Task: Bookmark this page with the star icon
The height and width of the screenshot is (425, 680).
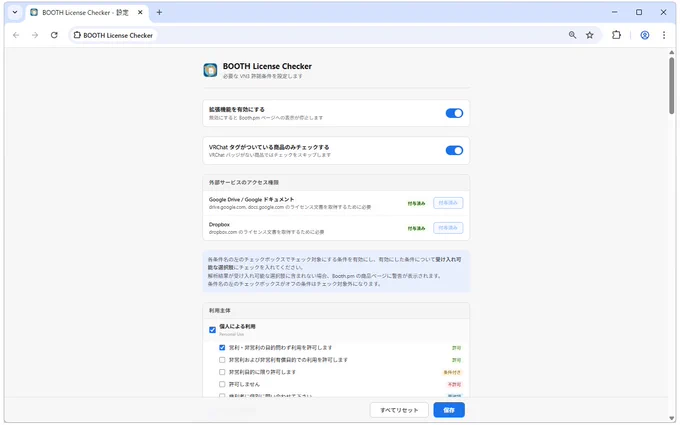Action: click(x=590, y=35)
